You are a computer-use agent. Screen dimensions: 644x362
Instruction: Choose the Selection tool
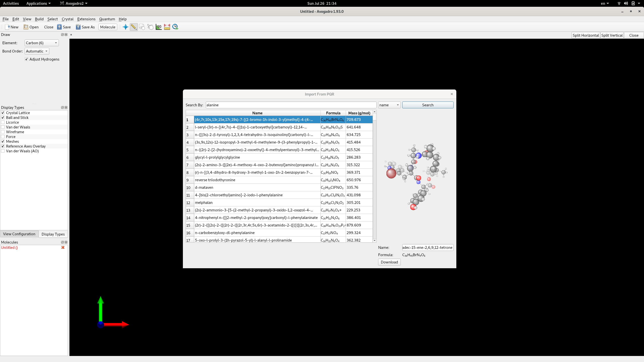click(x=142, y=27)
